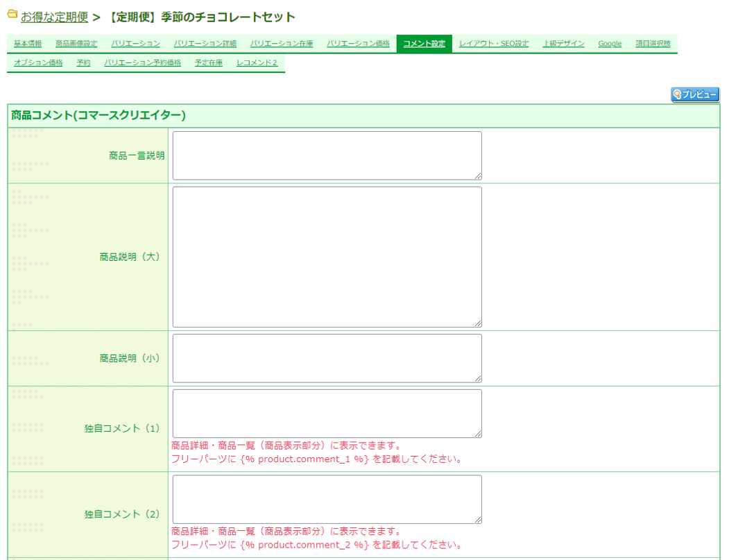
Task: Click the folder icon before お得な定期便
Action: pos(12,15)
